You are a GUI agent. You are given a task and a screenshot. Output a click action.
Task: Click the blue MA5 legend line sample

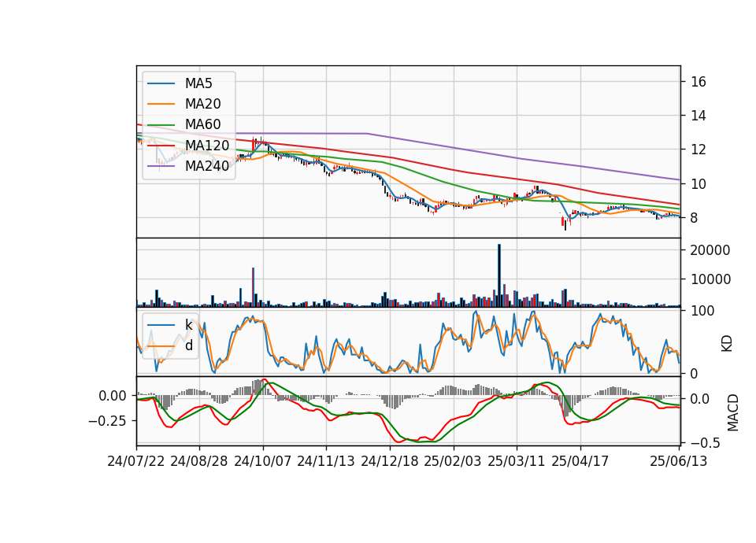pyautogui.click(x=161, y=84)
